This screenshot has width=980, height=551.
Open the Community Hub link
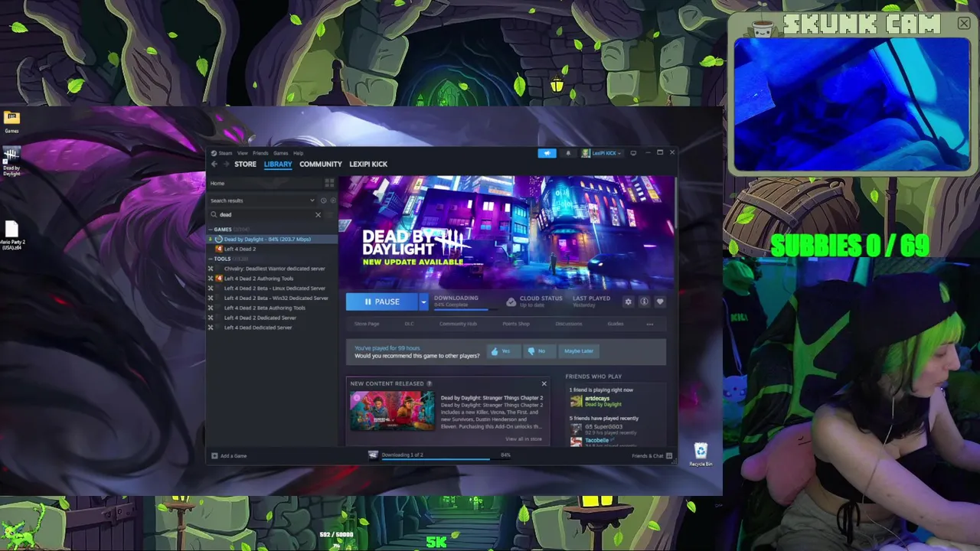458,324
